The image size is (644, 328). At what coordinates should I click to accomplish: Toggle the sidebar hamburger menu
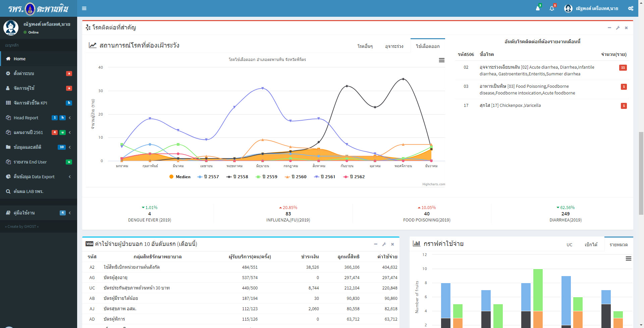(84, 8)
